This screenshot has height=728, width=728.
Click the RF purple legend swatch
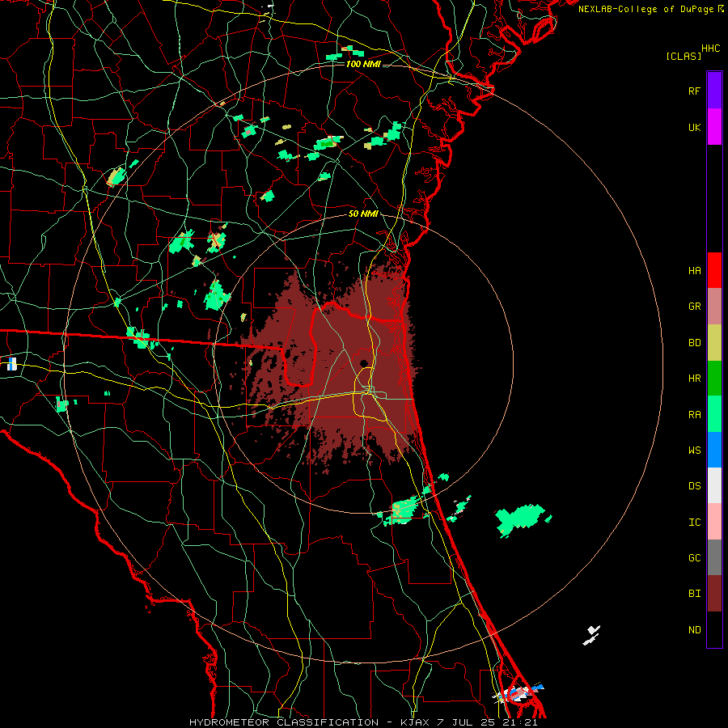714,91
